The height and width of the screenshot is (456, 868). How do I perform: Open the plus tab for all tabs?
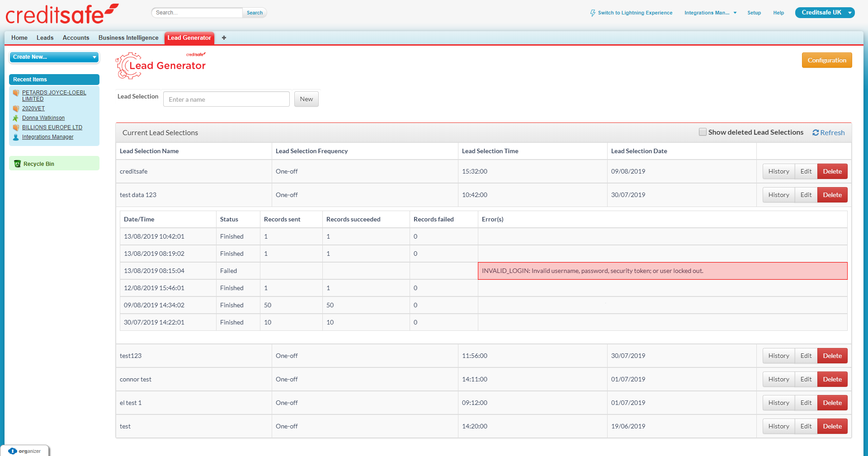pyautogui.click(x=224, y=38)
